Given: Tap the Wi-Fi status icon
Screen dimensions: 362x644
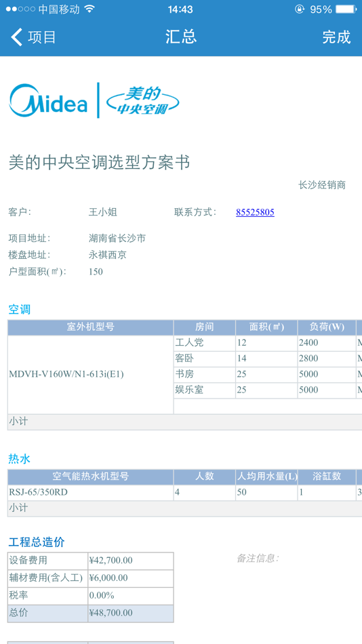Looking at the screenshot, I should pyautogui.click(x=89, y=9).
